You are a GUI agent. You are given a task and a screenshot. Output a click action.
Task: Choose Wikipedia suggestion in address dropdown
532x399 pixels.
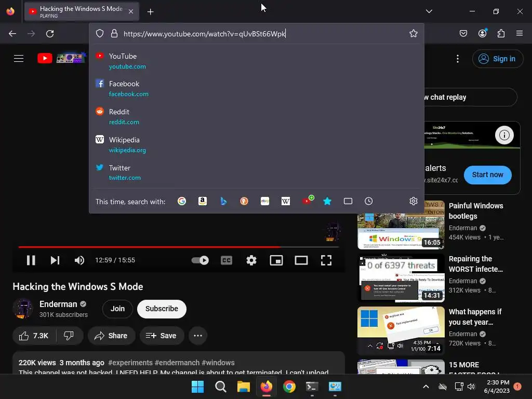click(256, 144)
